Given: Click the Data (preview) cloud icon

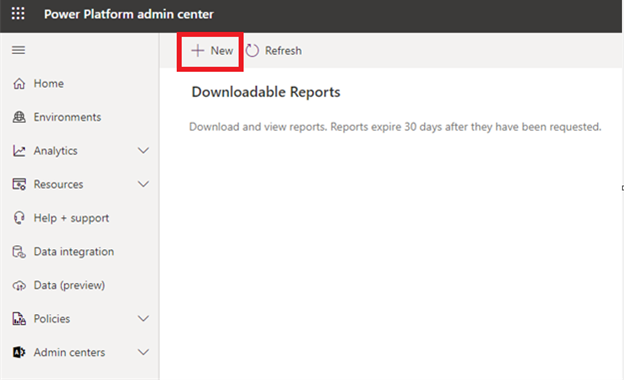Looking at the screenshot, I should pyautogui.click(x=19, y=285).
